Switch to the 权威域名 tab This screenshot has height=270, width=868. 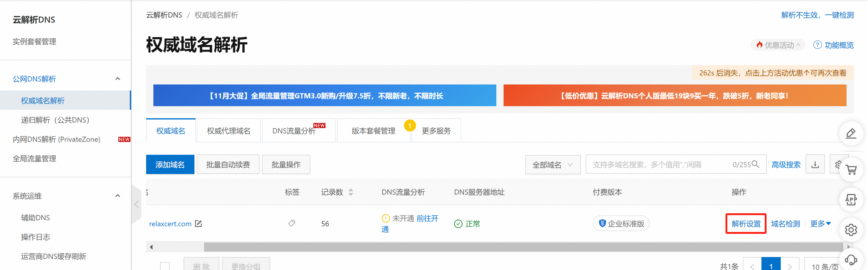click(x=171, y=131)
